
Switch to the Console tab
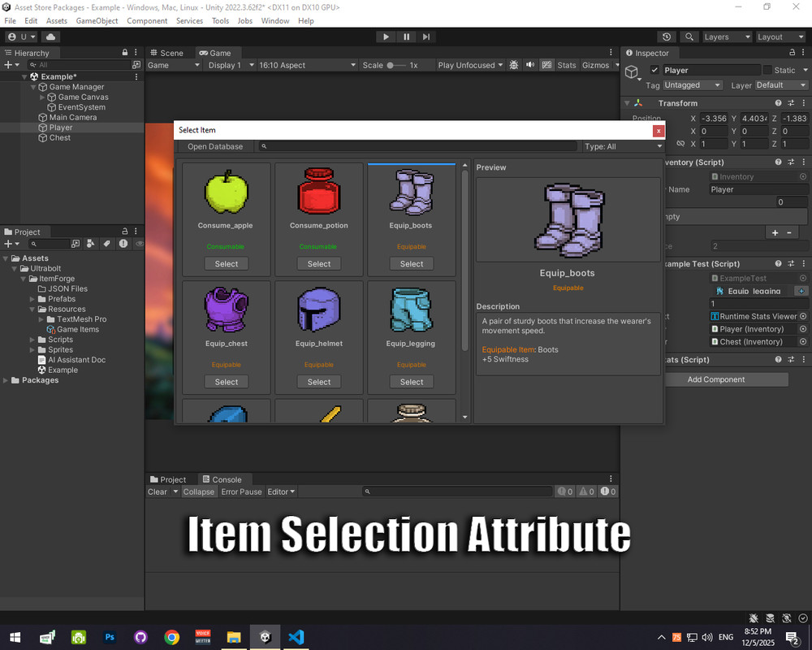click(224, 479)
